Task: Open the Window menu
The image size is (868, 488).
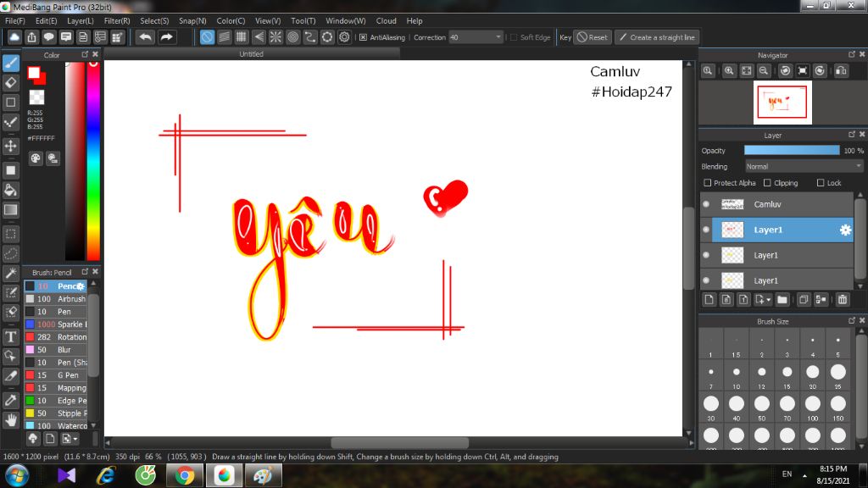Action: click(x=346, y=21)
